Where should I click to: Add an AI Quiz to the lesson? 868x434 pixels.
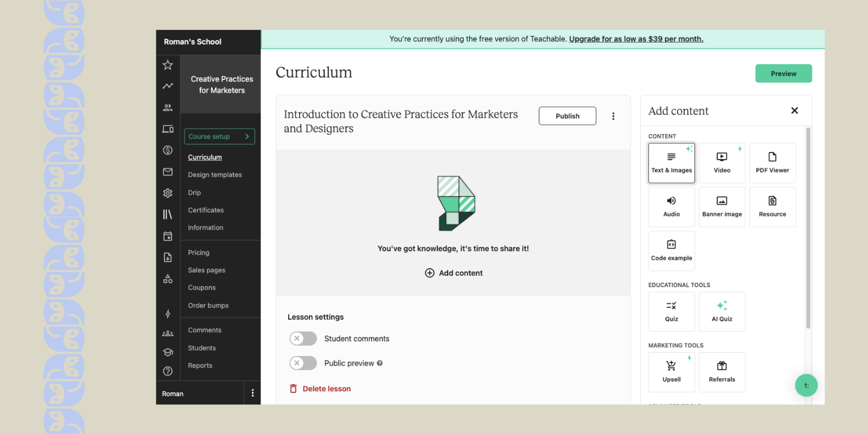[x=722, y=312]
